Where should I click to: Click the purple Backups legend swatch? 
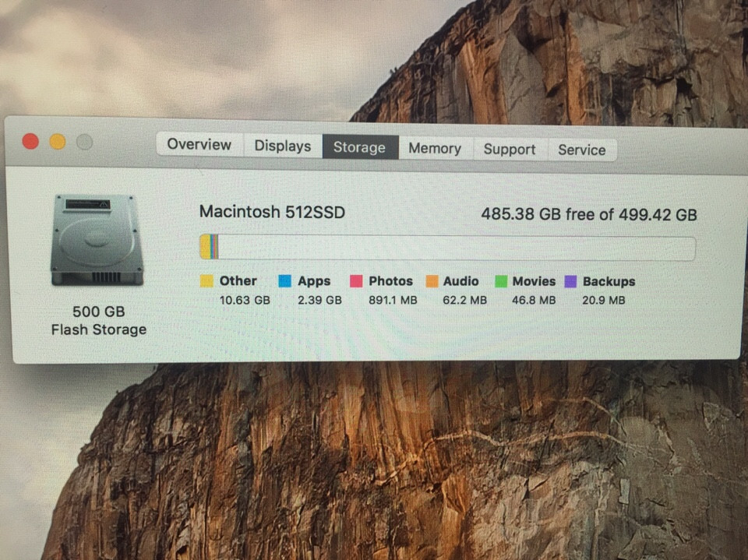pos(570,281)
